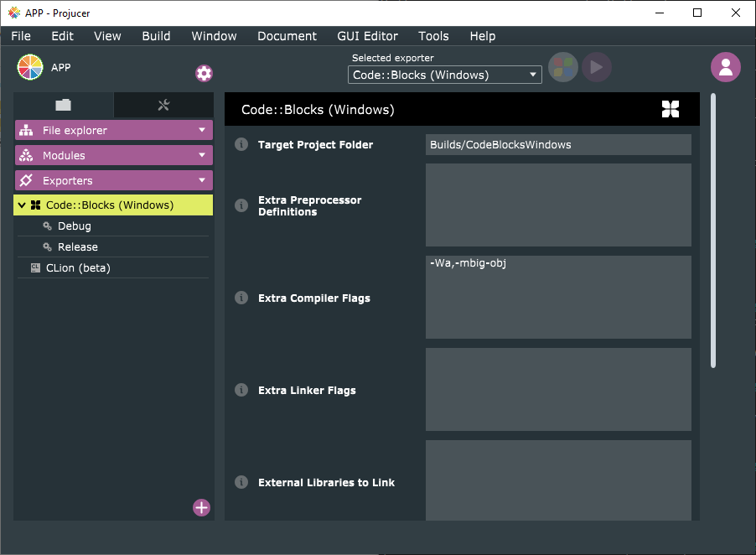The height and width of the screenshot is (555, 756).
Task: Click the user account avatar icon
Action: (725, 67)
